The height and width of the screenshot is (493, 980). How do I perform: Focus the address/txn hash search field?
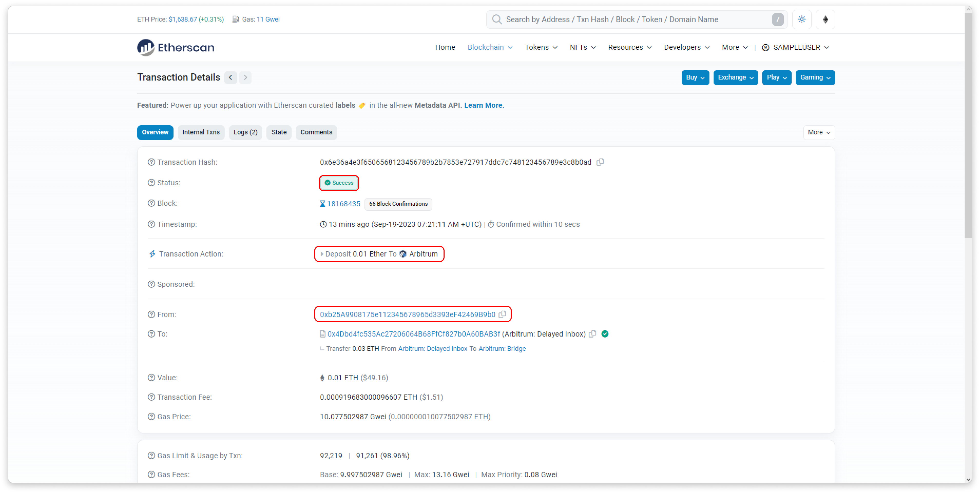coord(631,19)
